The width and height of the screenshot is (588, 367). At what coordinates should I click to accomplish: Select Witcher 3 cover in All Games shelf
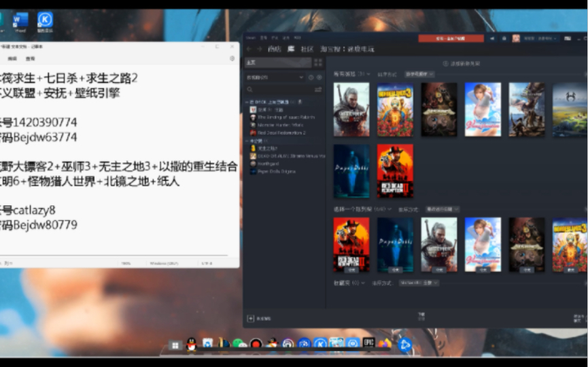[x=351, y=109]
